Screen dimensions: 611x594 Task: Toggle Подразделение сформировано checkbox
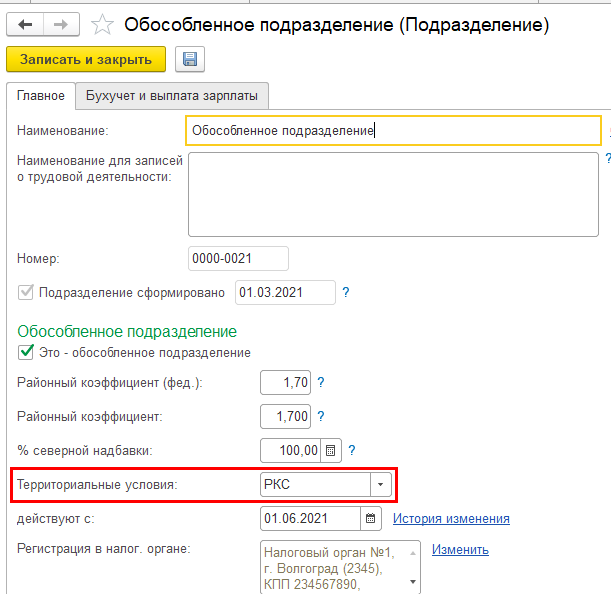tap(25, 293)
